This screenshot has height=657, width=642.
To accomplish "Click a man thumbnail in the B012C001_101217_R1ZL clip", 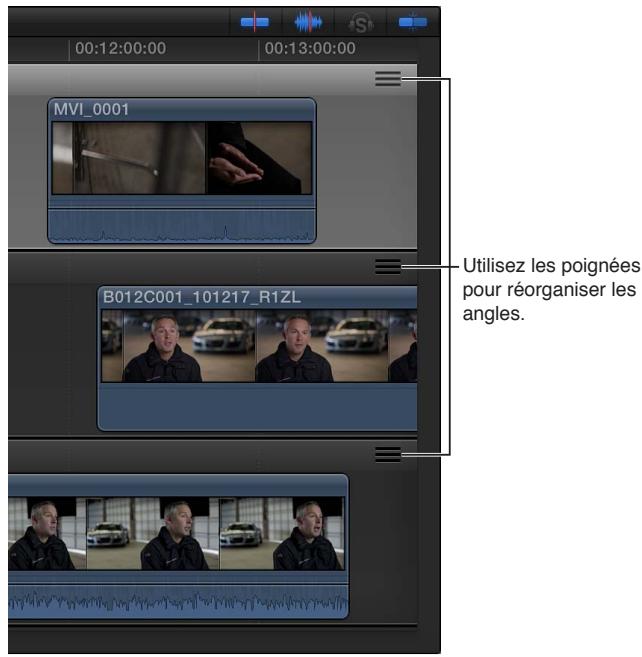I will pyautogui.click(x=189, y=346).
